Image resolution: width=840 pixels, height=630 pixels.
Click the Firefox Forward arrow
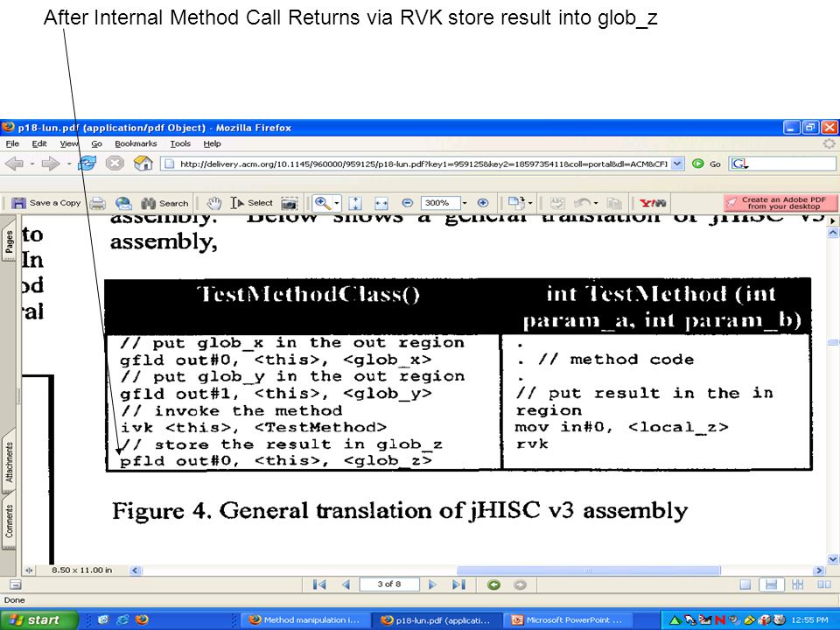point(51,164)
